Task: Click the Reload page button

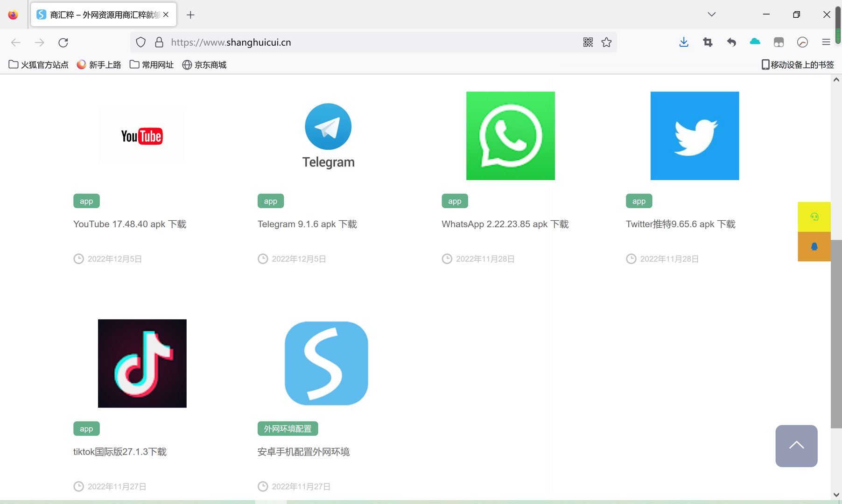Action: click(63, 42)
